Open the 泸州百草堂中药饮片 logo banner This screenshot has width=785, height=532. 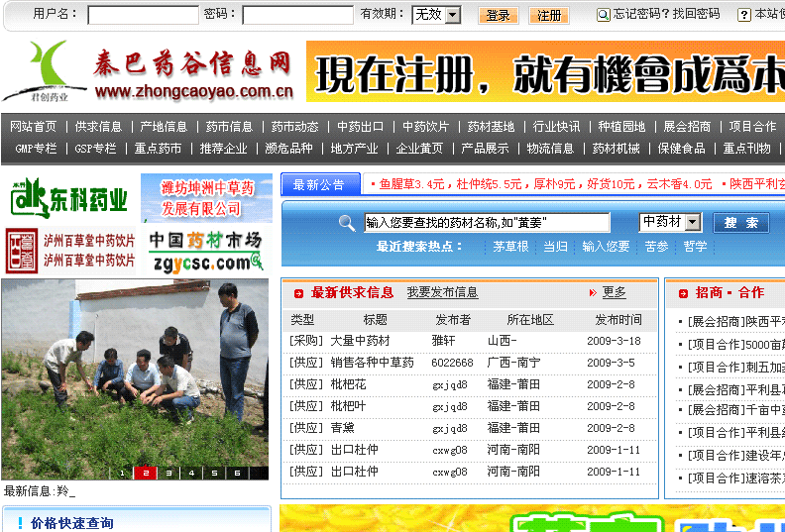pyautogui.click(x=70, y=252)
